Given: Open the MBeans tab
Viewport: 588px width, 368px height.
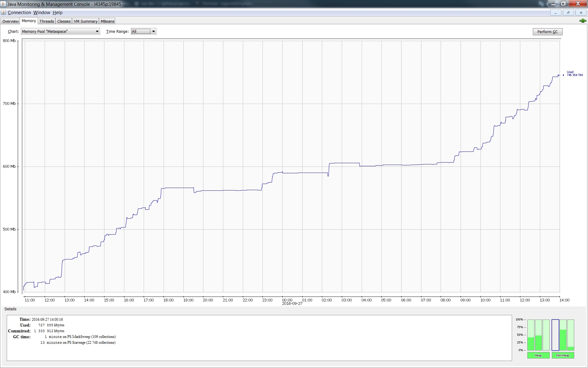Looking at the screenshot, I should [107, 21].
